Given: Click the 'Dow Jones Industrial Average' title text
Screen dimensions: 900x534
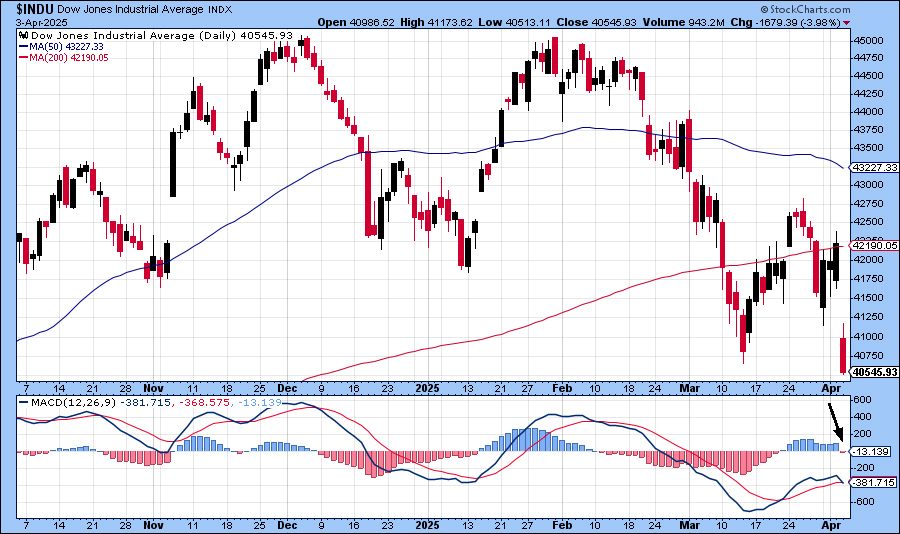Looking at the screenshot, I should point(130,9).
